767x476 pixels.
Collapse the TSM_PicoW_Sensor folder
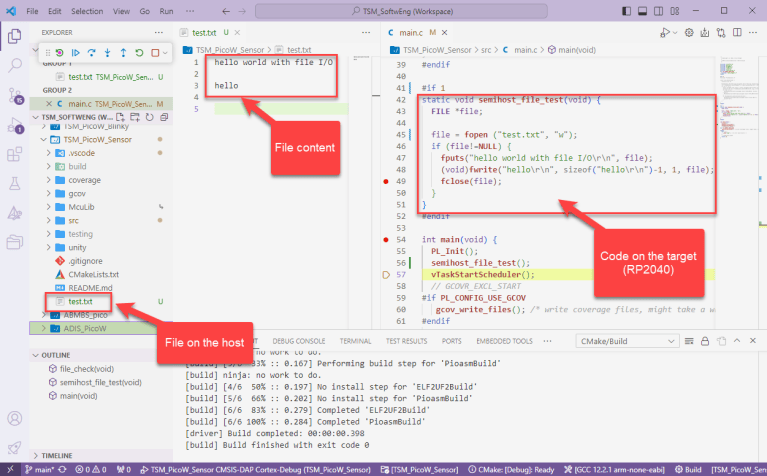coord(44,139)
